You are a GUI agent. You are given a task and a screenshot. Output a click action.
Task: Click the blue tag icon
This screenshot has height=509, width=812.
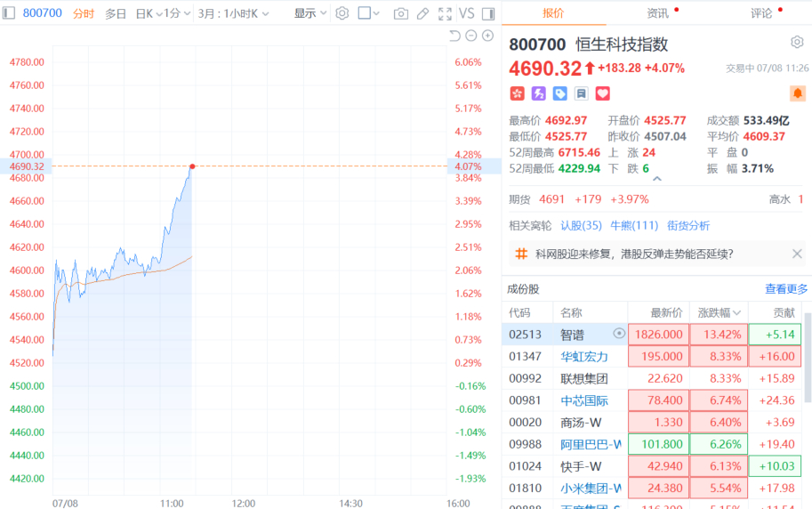point(559,93)
